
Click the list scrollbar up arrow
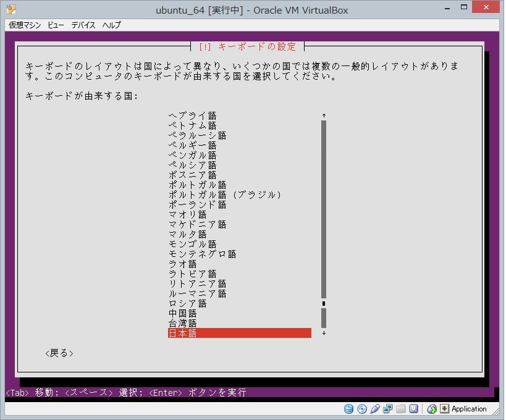coord(324,115)
